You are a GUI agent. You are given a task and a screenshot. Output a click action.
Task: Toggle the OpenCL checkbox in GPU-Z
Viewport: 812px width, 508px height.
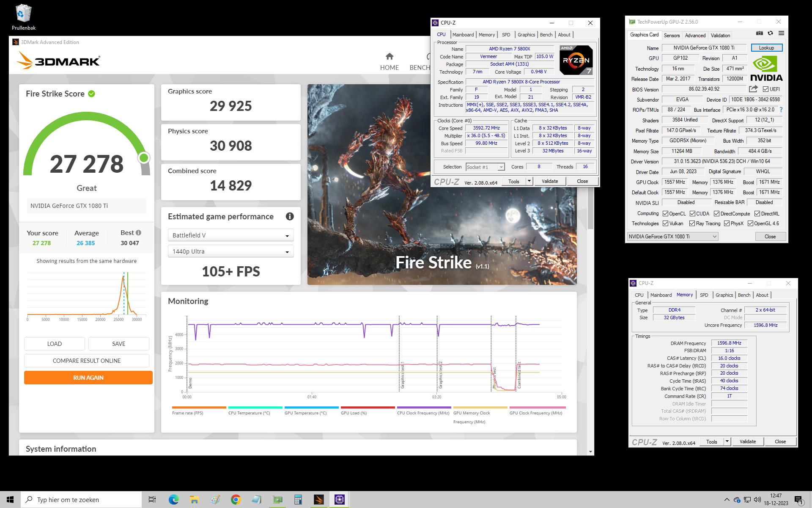[x=665, y=214]
